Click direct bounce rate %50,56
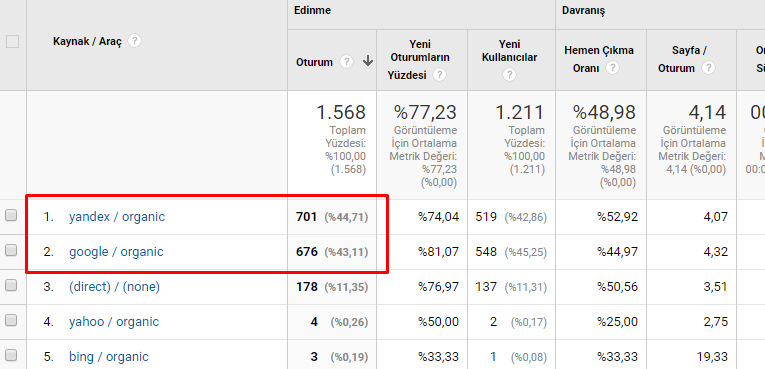 tap(617, 287)
